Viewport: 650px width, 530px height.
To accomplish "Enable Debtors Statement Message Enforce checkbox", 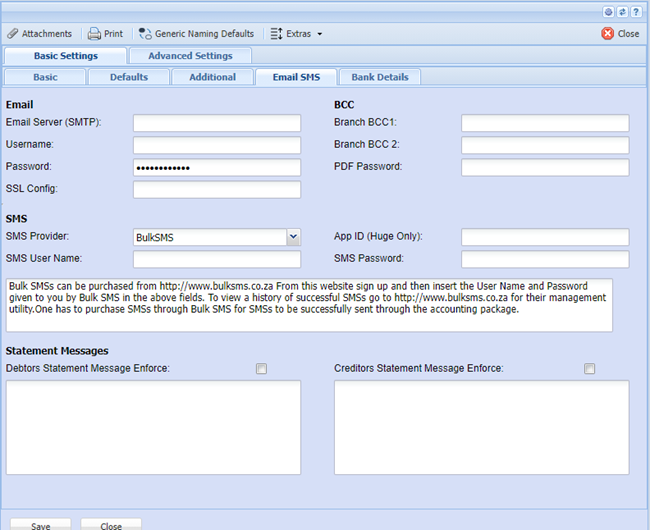I will coord(262,369).
